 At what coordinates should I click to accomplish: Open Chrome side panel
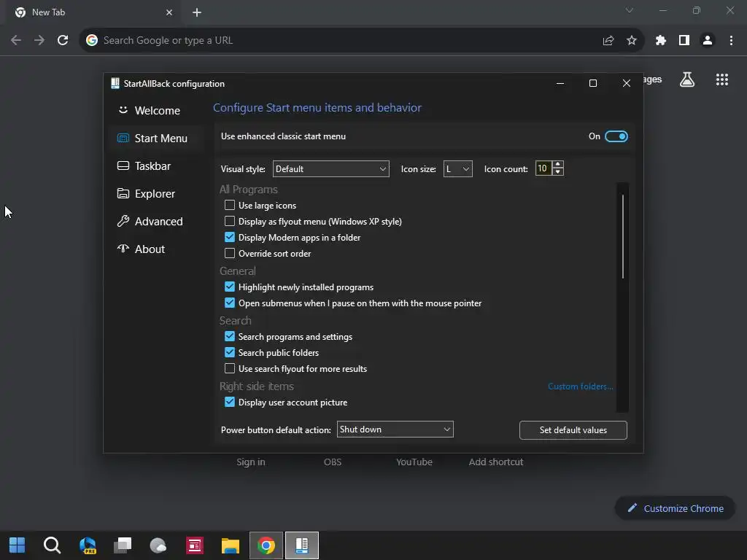coord(684,41)
